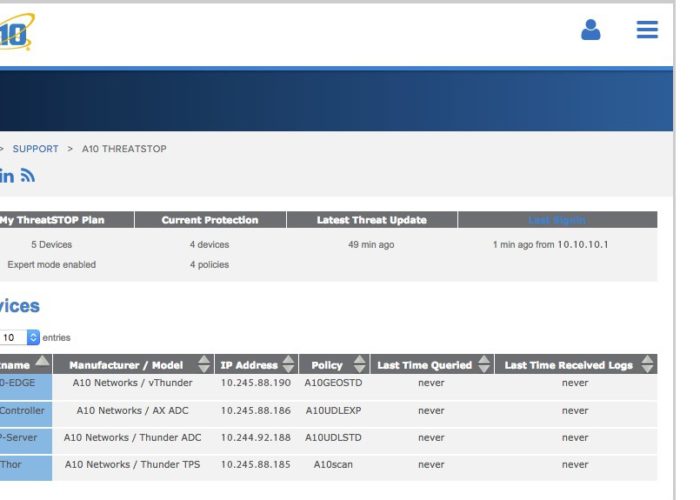Click the 4 devices text
The width and height of the screenshot is (700, 500).
(209, 245)
